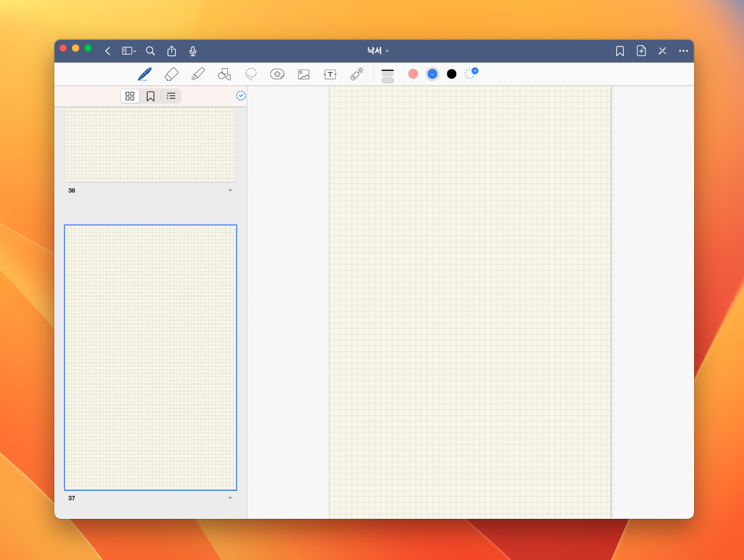Expand options chevron for page 36
Image resolution: width=744 pixels, height=560 pixels.
[x=230, y=190]
